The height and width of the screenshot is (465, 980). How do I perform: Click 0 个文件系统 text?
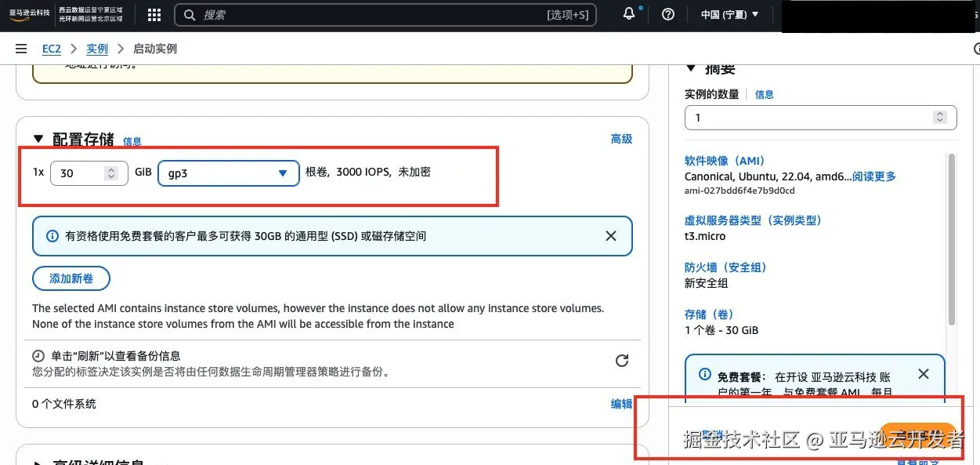[x=64, y=404]
